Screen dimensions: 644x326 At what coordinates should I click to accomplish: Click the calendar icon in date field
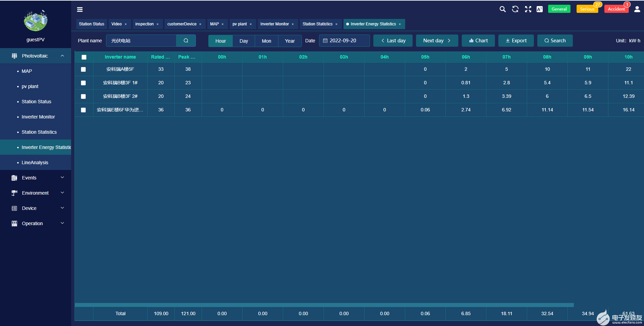click(x=325, y=41)
